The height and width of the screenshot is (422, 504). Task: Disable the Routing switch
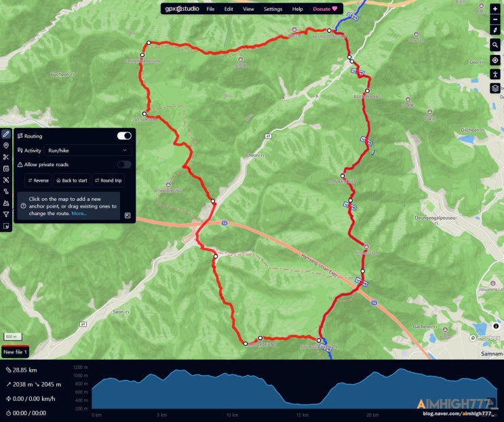124,136
